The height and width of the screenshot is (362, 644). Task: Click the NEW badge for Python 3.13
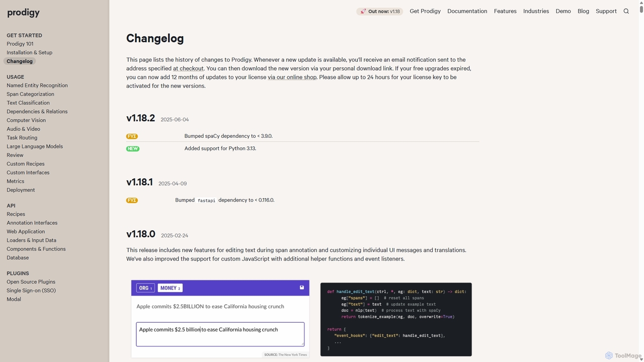click(133, 149)
